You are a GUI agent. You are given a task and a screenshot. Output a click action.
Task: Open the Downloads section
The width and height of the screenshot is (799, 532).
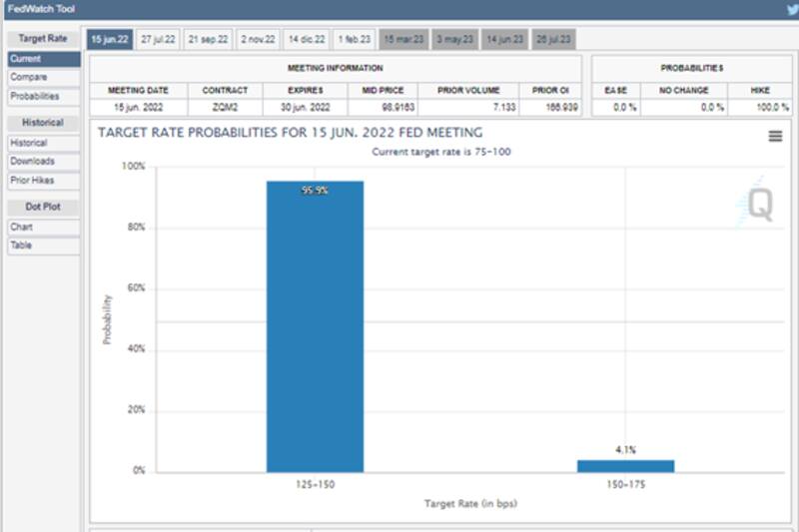pyautogui.click(x=43, y=161)
